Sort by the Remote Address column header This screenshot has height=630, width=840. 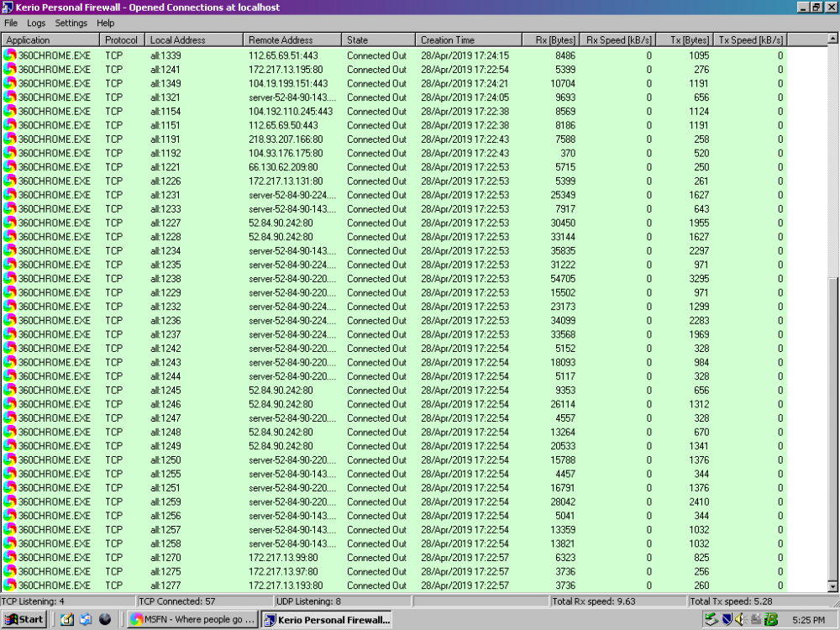coord(292,40)
